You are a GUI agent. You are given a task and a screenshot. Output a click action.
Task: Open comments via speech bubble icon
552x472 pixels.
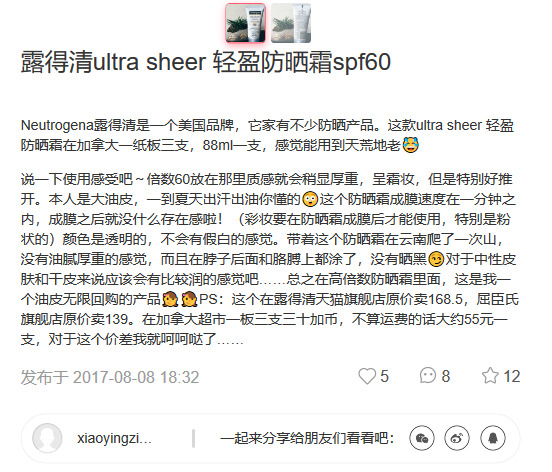coord(428,376)
